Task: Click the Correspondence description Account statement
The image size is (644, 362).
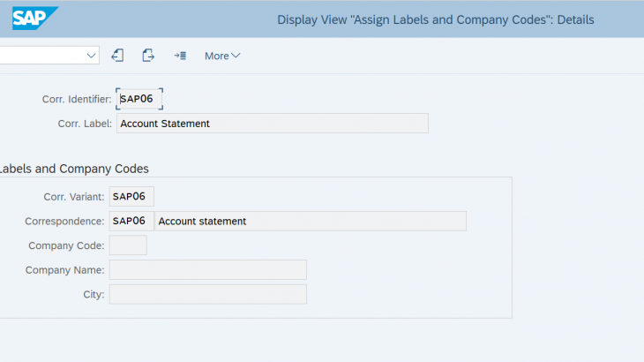Action: pos(311,221)
